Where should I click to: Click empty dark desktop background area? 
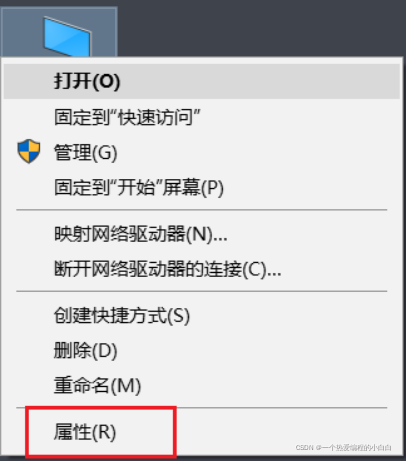coord(260,28)
